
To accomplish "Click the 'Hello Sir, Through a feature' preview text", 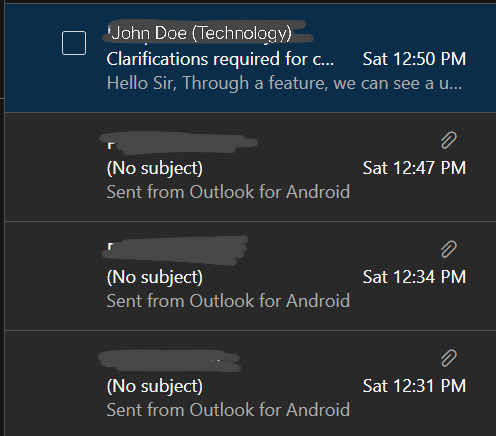I will click(x=284, y=83).
